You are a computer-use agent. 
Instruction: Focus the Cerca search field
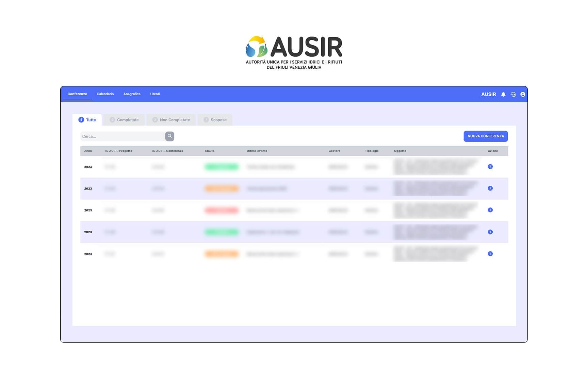click(123, 136)
